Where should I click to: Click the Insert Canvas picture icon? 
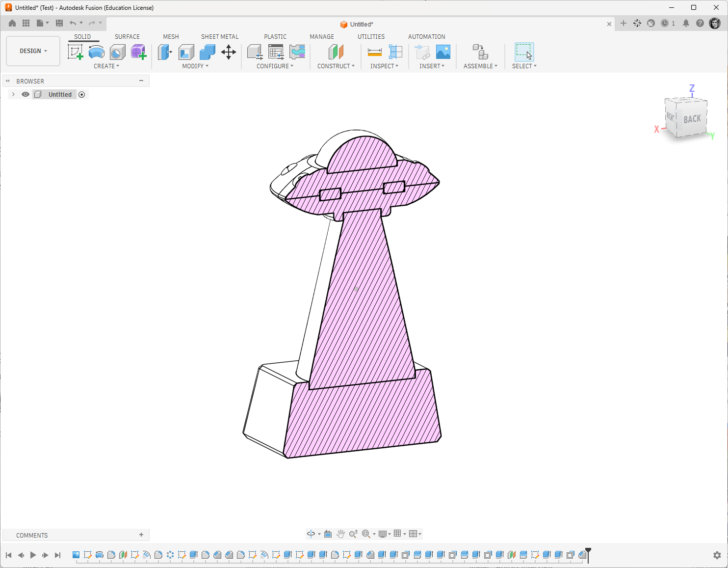(x=443, y=52)
